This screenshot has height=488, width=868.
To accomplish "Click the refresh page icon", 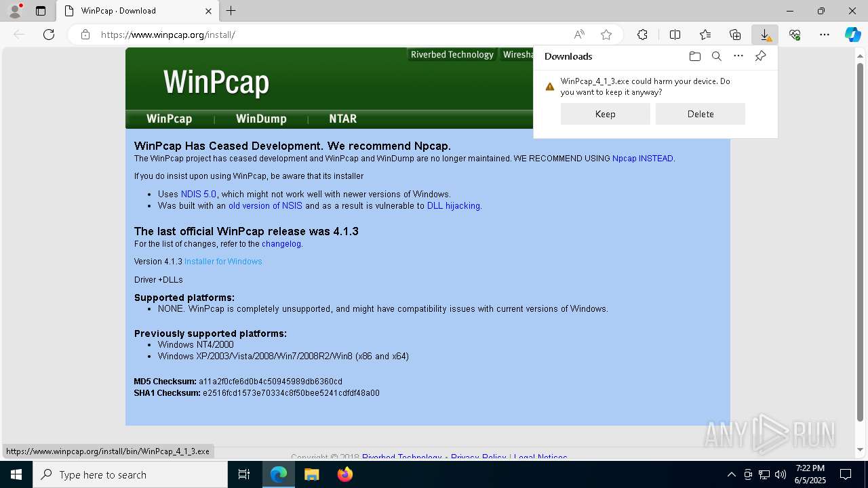I will (49, 35).
